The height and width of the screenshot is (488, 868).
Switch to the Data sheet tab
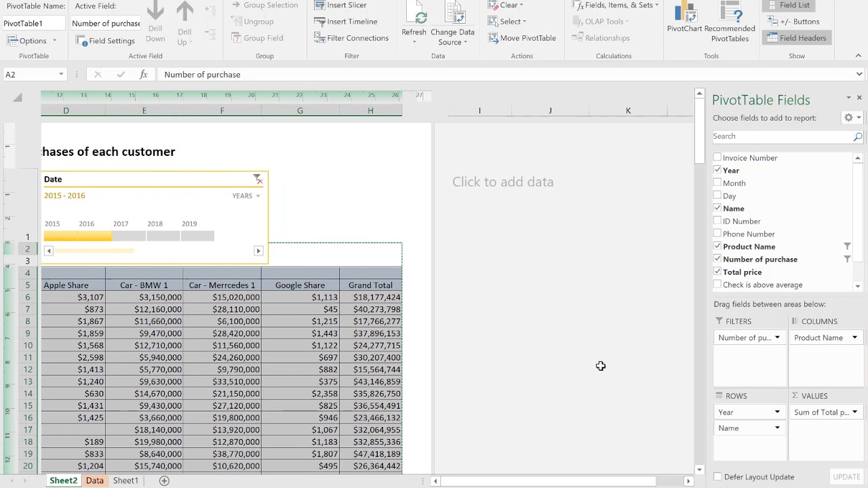95,481
